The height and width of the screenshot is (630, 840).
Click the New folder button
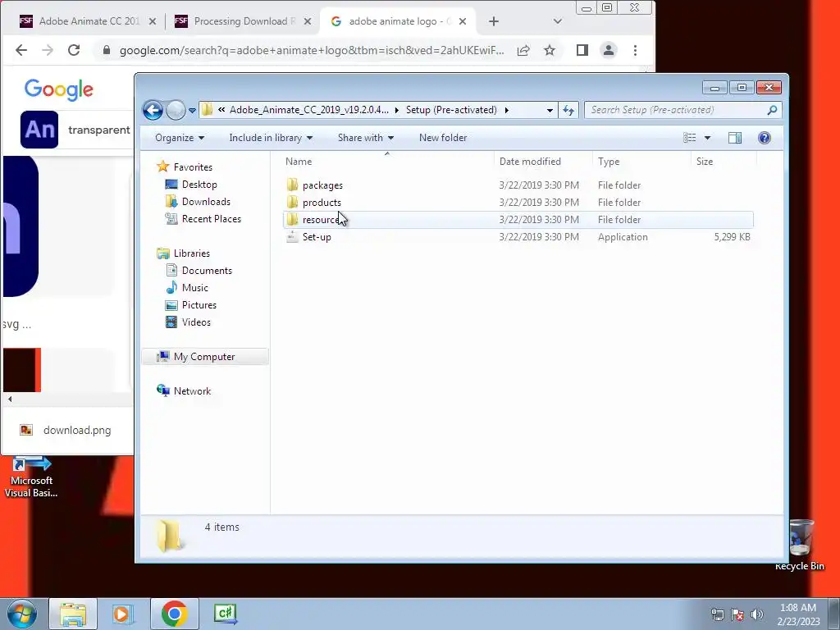[442, 138]
